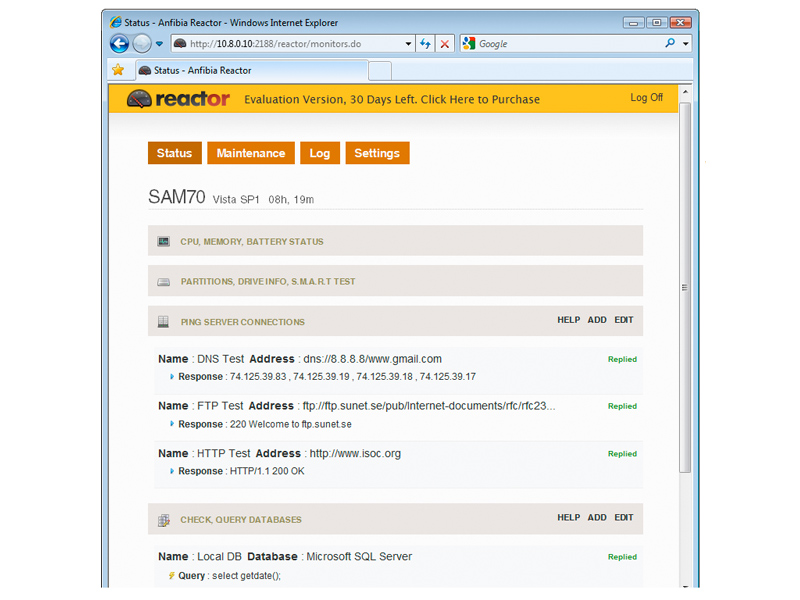This screenshot has height=600, width=800.
Task: Click the FTP Test address text
Action: [429, 406]
